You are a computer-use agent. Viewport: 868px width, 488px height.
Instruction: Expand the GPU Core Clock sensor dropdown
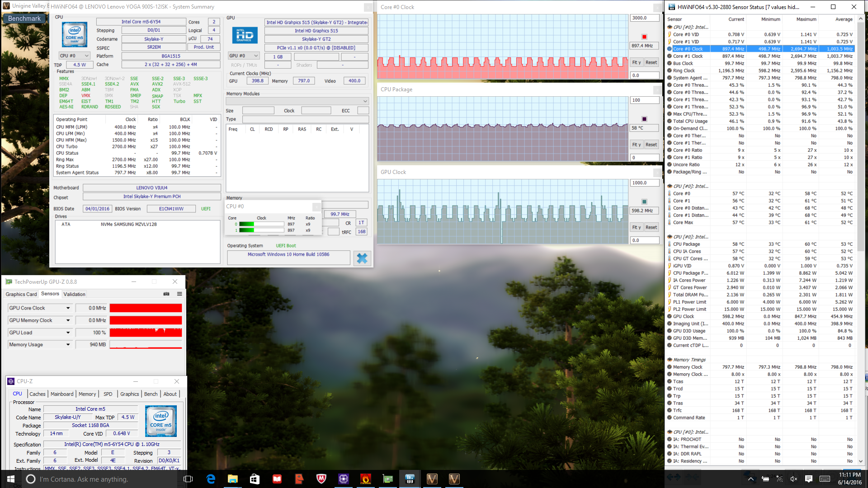pyautogui.click(x=68, y=308)
